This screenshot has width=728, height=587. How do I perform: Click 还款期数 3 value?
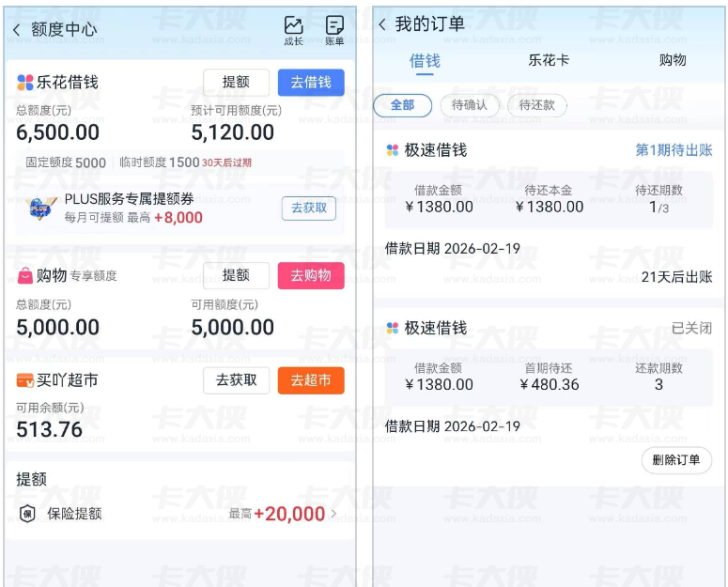click(x=658, y=385)
